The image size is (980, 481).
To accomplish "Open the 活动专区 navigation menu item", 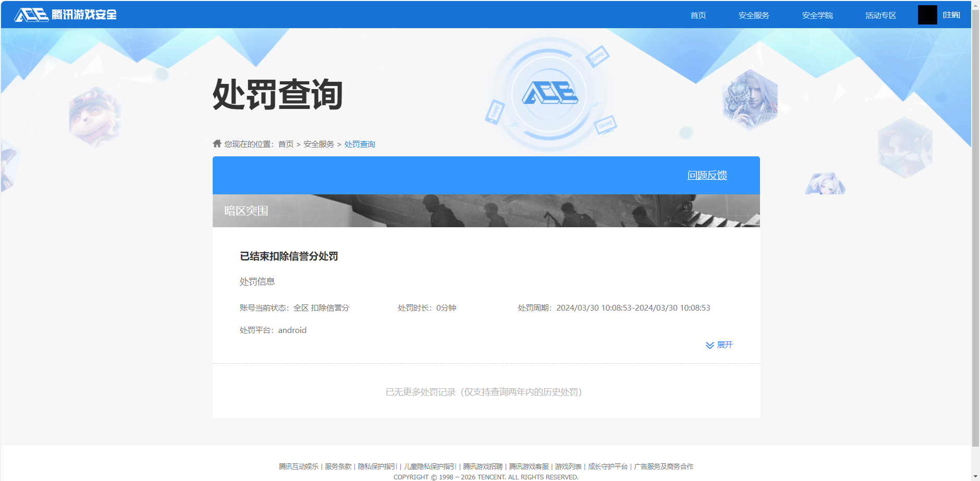I will (879, 15).
